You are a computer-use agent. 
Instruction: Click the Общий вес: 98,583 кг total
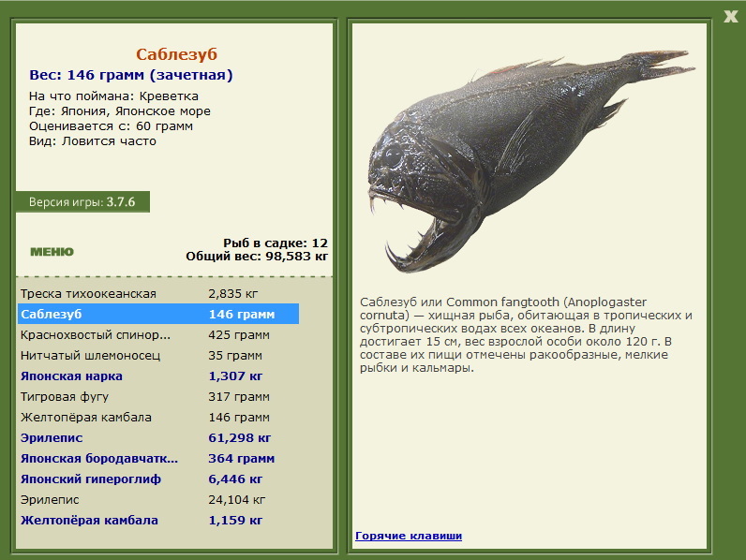point(257,257)
